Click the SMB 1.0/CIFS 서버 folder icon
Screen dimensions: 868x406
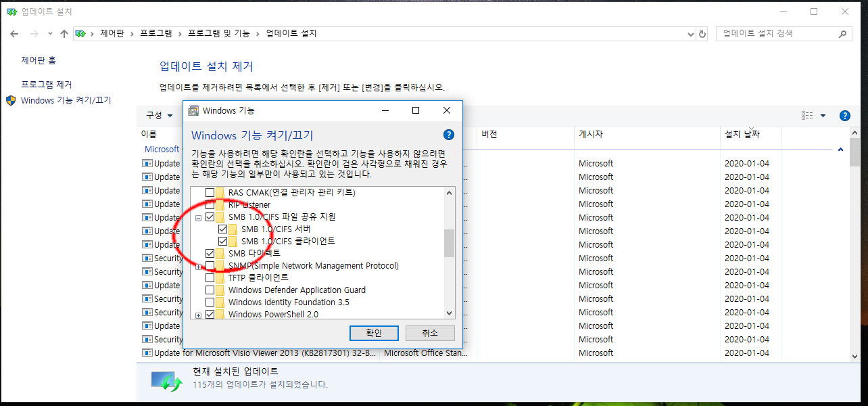[233, 229]
